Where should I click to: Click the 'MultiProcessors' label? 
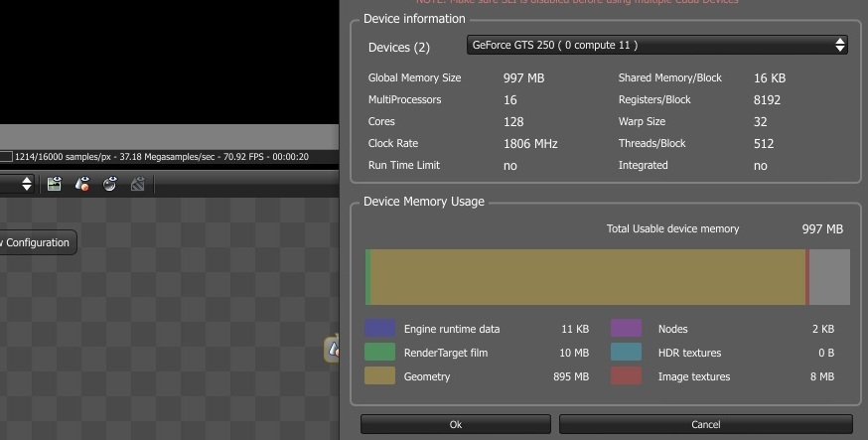pyautogui.click(x=404, y=99)
